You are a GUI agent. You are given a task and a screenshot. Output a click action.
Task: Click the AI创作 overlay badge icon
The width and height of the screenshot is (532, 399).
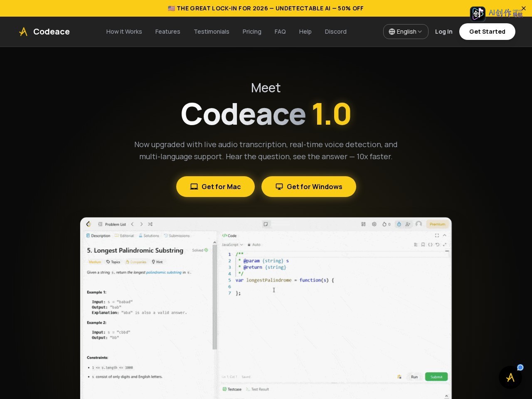[x=478, y=14]
